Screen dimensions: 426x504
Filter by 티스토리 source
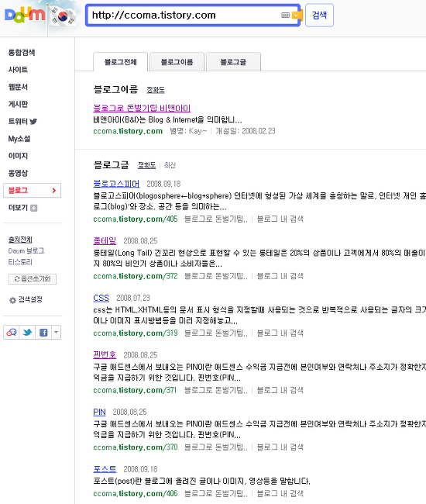(20, 262)
